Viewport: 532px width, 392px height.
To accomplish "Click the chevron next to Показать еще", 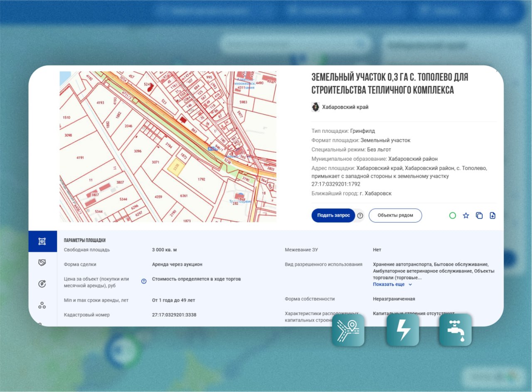I will click(410, 284).
